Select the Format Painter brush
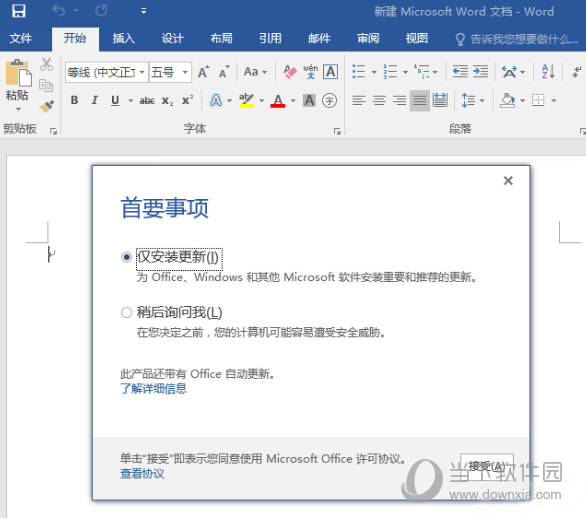Viewport: 586px width, 524px height. [x=47, y=107]
